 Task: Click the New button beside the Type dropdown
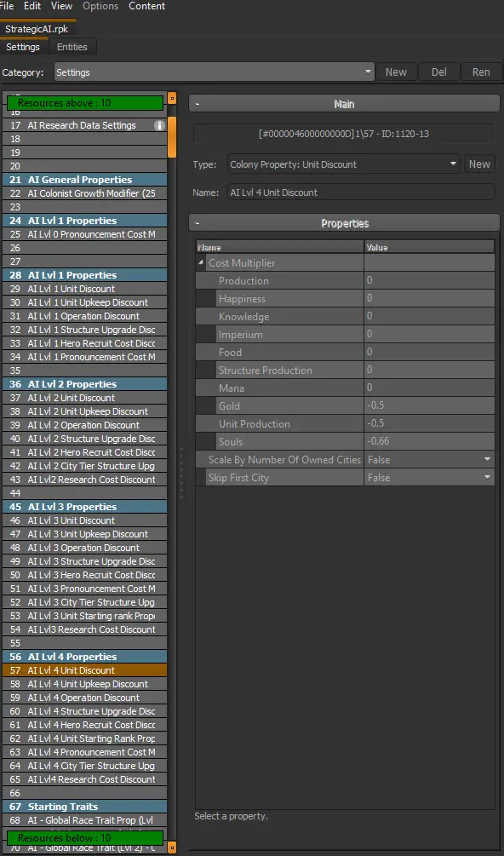tap(479, 164)
